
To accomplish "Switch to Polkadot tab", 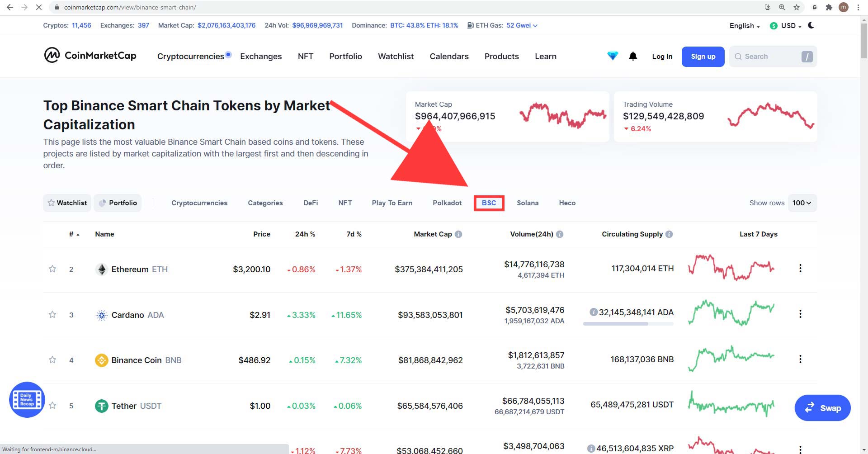I will [447, 203].
